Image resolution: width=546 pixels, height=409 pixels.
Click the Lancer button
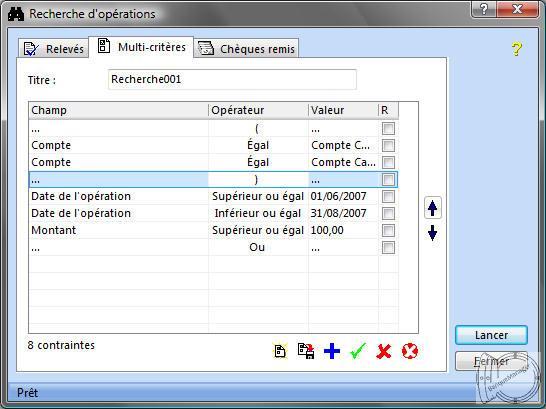(491, 335)
